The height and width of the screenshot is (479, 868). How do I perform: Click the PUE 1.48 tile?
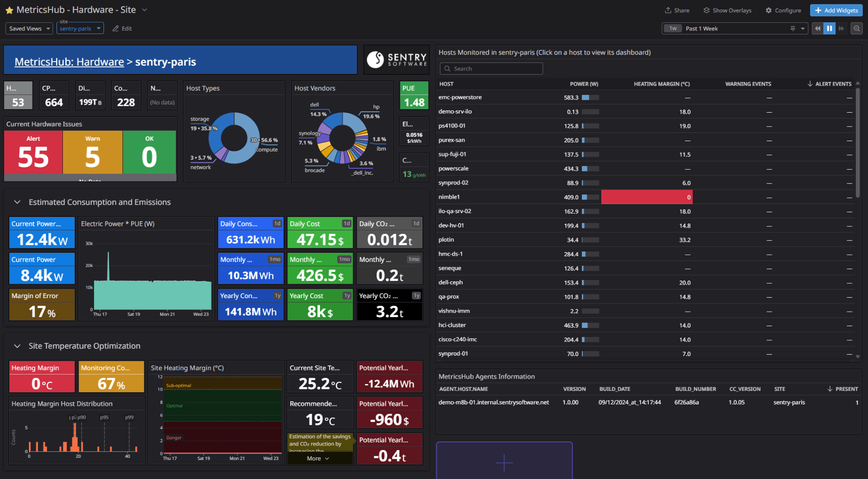[414, 95]
